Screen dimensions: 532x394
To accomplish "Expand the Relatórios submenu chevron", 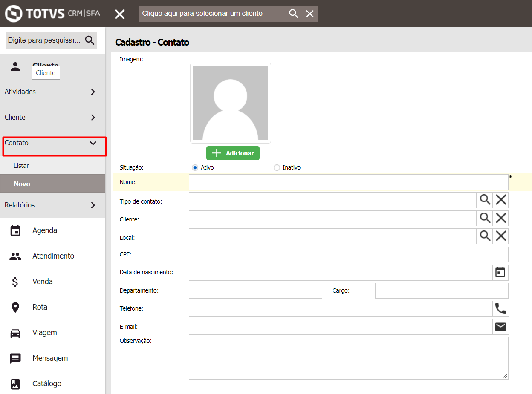I will coord(93,205).
